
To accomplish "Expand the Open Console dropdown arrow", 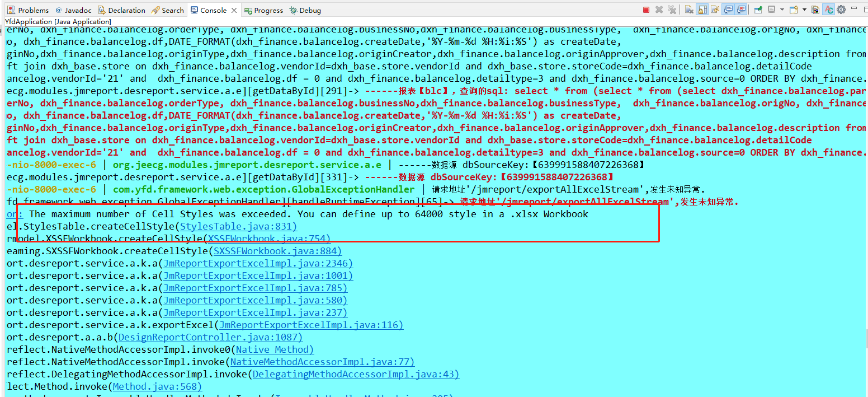I will coord(804,10).
